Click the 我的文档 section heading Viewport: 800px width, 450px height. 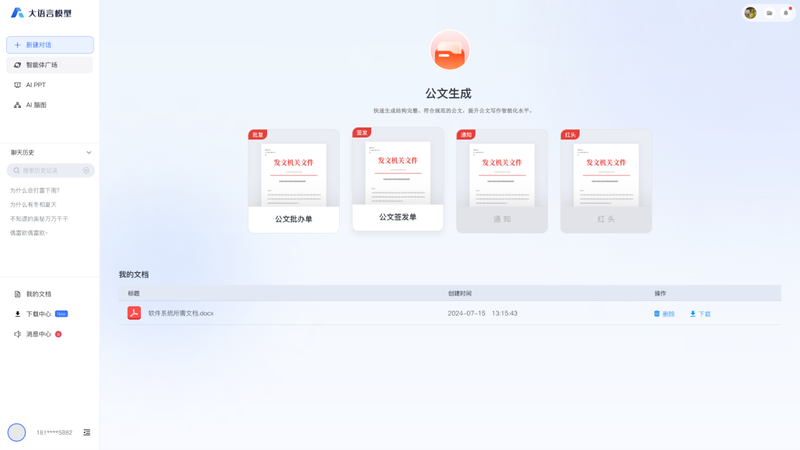coord(134,274)
